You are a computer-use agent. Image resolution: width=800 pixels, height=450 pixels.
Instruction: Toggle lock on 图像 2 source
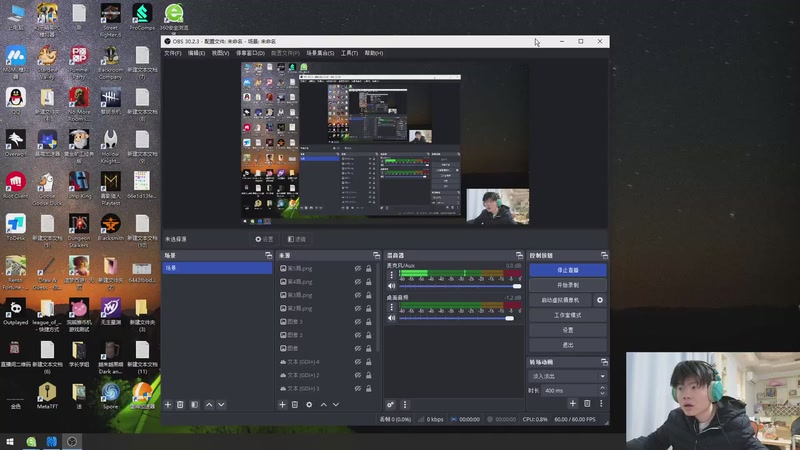tap(368, 335)
